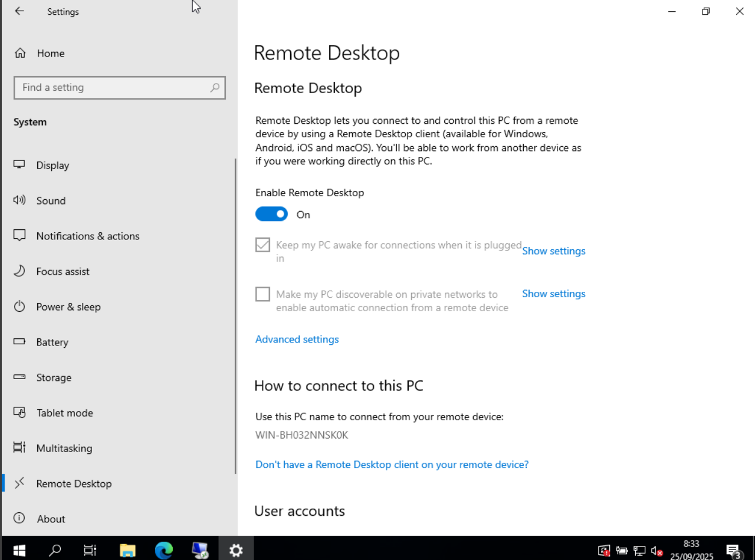Open Microsoft Edge from the taskbar

pos(163,550)
